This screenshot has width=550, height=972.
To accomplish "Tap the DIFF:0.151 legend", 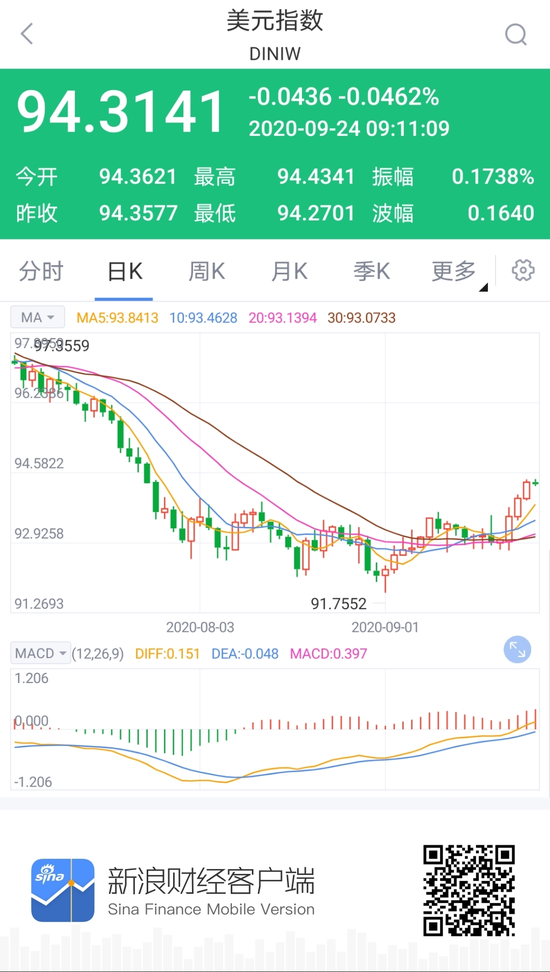I will (x=168, y=653).
